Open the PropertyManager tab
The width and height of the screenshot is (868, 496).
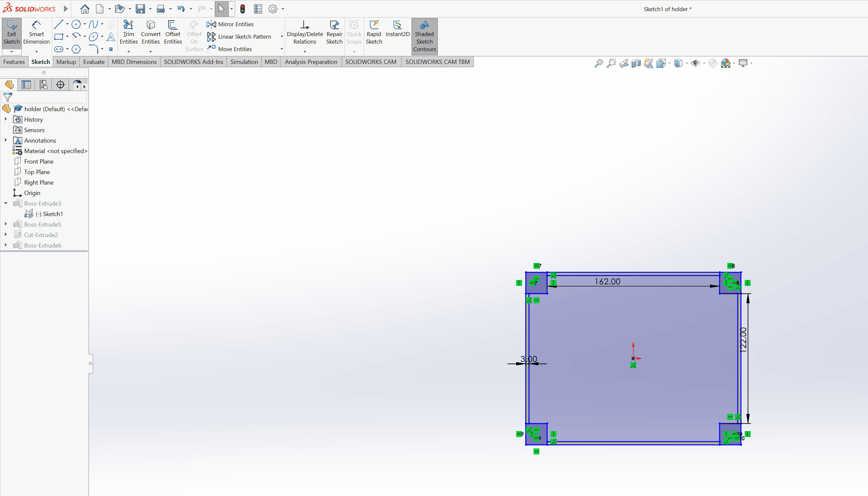pos(26,85)
